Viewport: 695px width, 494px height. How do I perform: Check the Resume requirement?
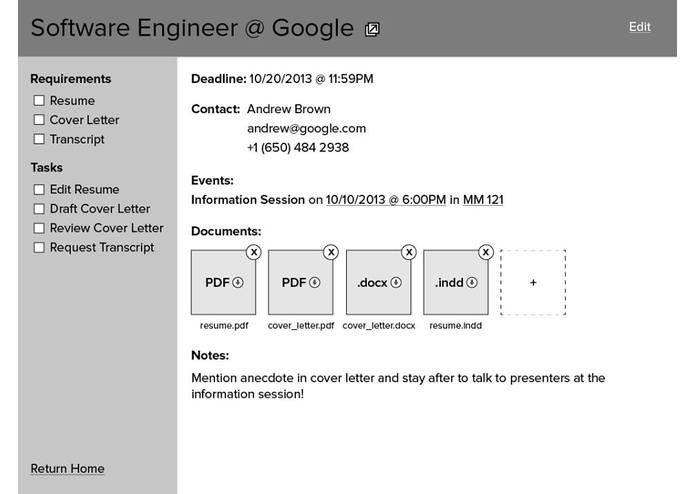click(x=39, y=101)
